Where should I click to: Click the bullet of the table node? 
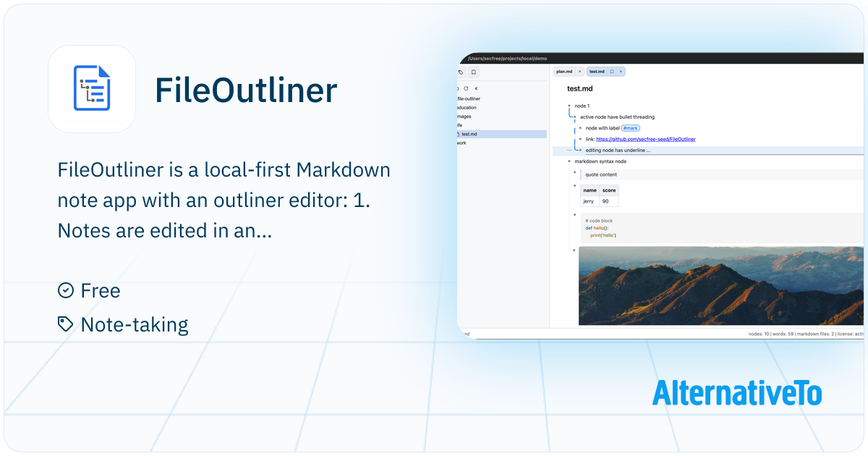click(x=574, y=186)
